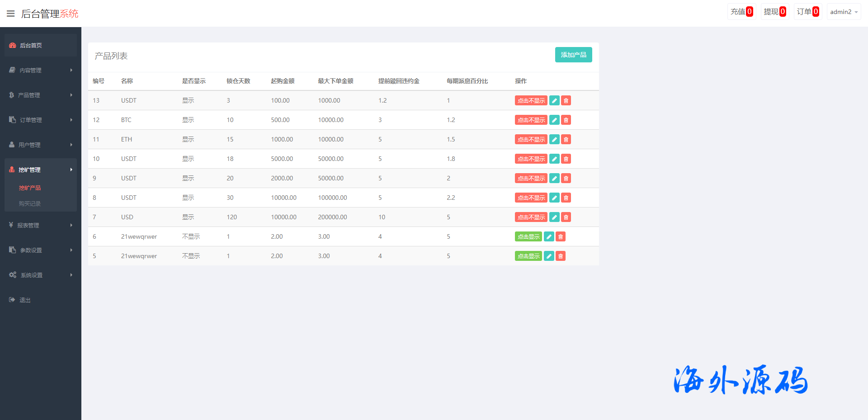
Task: Open 购买记录 submenu item
Action: (30, 203)
